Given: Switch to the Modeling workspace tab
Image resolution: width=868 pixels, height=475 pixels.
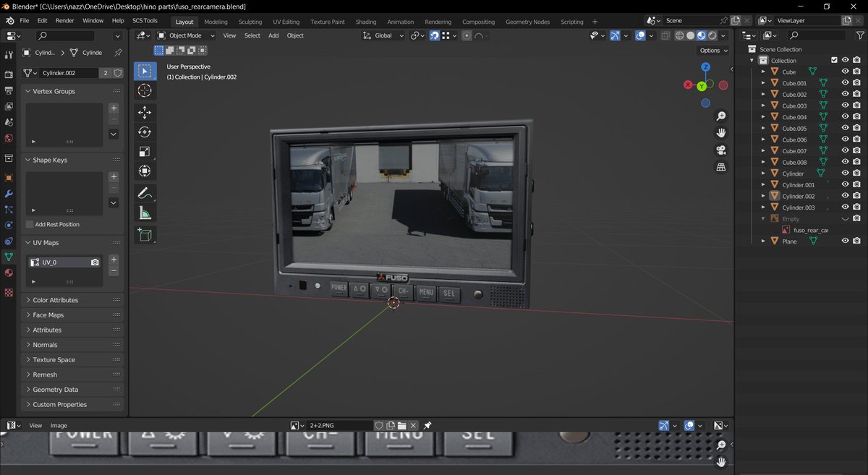Looking at the screenshot, I should pyautogui.click(x=216, y=22).
